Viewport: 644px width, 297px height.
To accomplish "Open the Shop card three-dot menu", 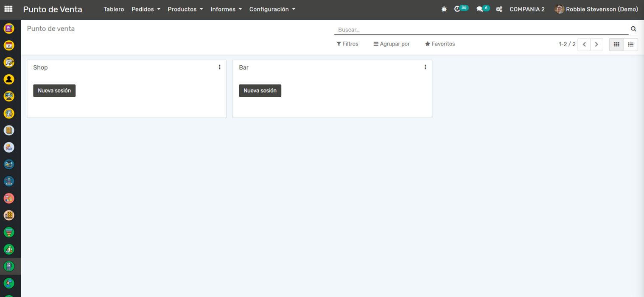I will pos(219,67).
